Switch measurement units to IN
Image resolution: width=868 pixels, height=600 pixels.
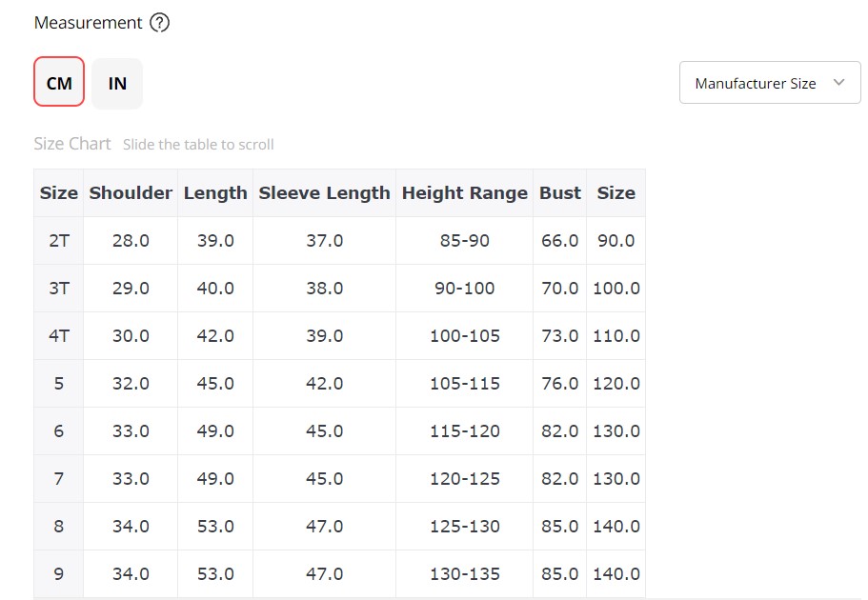pos(117,83)
